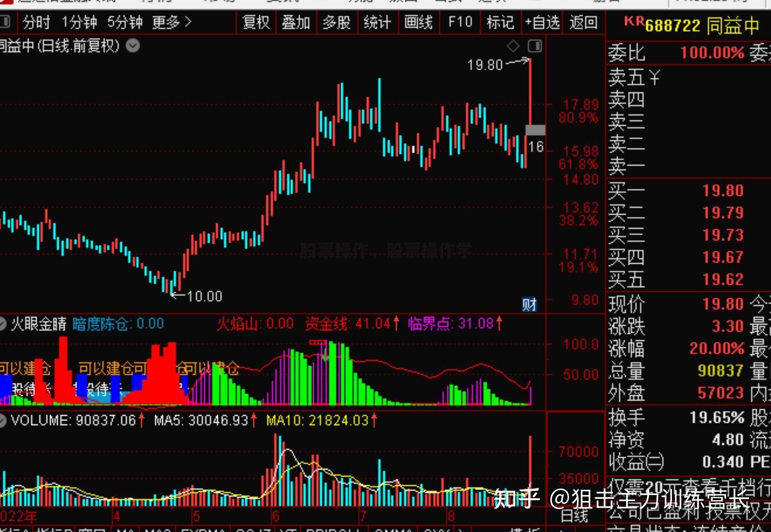The image size is (771, 532).
Task: Toggle the side panel layout icon
Action: pyautogui.click(x=535, y=46)
